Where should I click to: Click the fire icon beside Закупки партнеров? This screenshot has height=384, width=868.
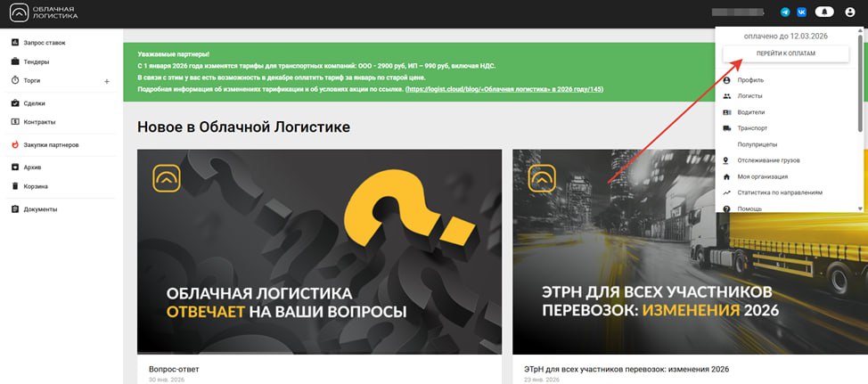pyautogui.click(x=15, y=144)
